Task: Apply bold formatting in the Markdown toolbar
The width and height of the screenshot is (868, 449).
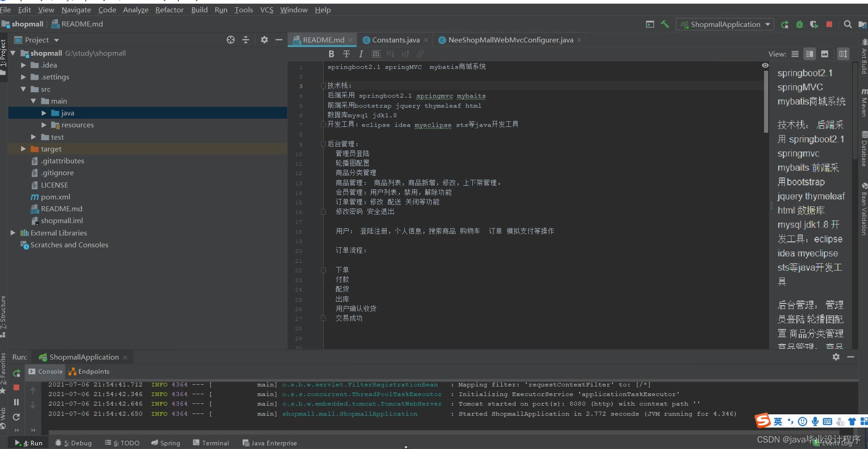Action: [331, 54]
